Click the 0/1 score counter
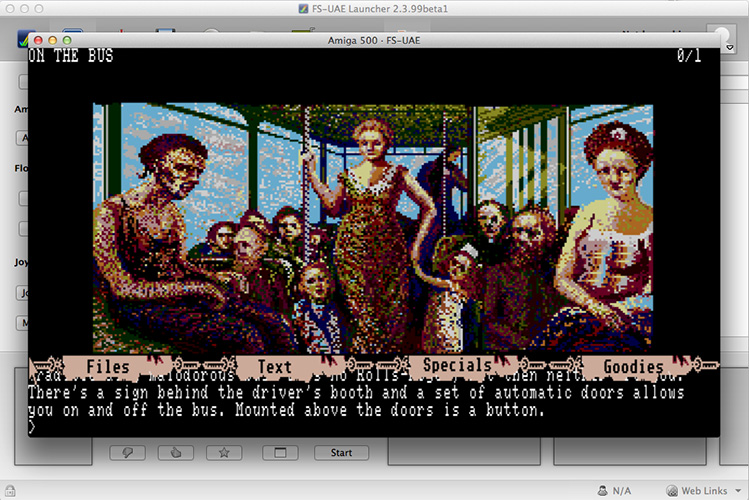The width and height of the screenshot is (749, 500). (x=689, y=56)
